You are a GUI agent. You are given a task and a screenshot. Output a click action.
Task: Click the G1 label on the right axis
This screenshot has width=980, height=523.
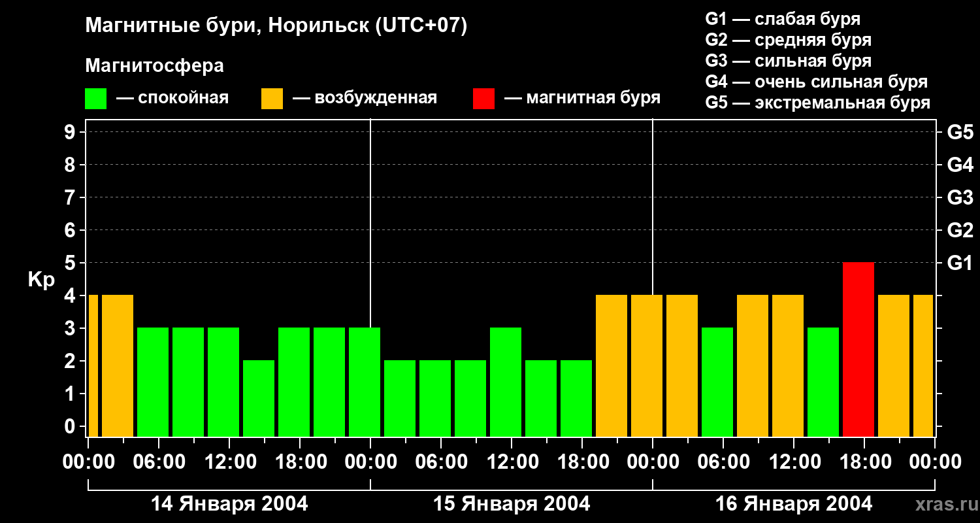coord(960,263)
